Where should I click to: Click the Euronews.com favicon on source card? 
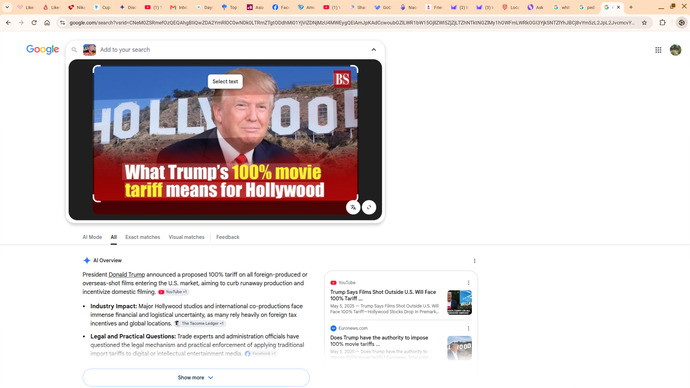pos(333,328)
